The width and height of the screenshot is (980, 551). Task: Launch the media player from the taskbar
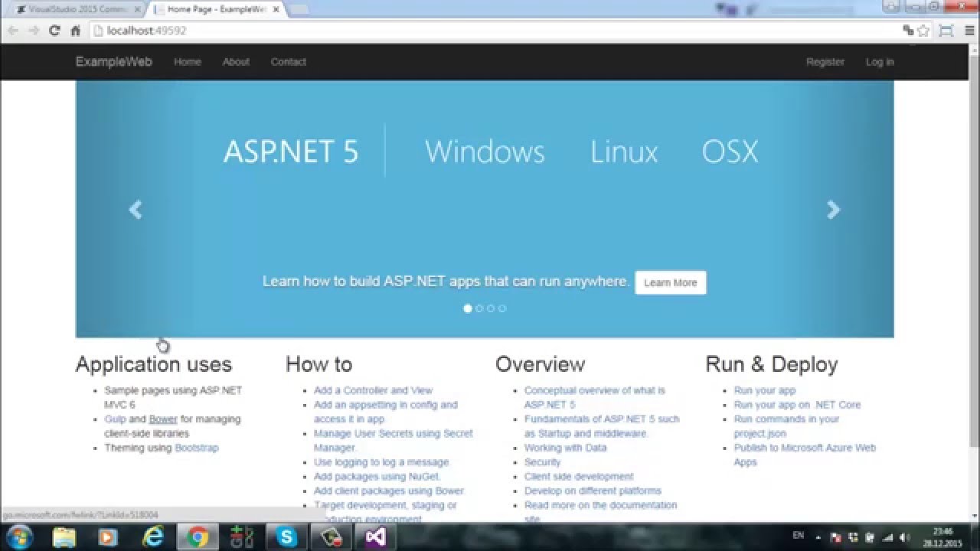[108, 537]
